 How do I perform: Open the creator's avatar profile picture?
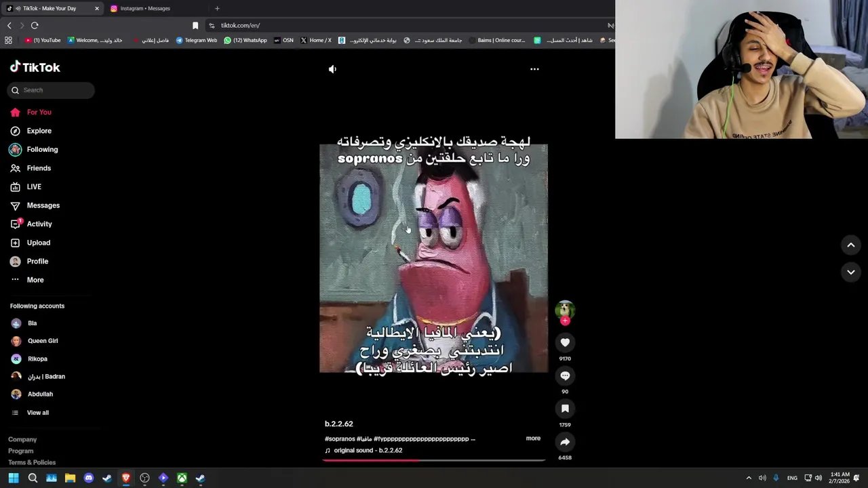[x=565, y=310]
